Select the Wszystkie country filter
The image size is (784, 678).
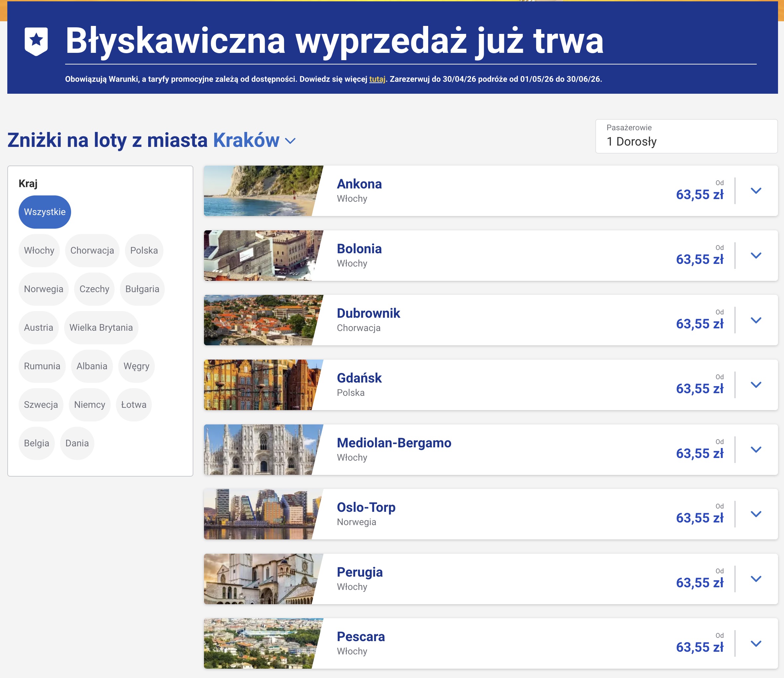click(45, 212)
